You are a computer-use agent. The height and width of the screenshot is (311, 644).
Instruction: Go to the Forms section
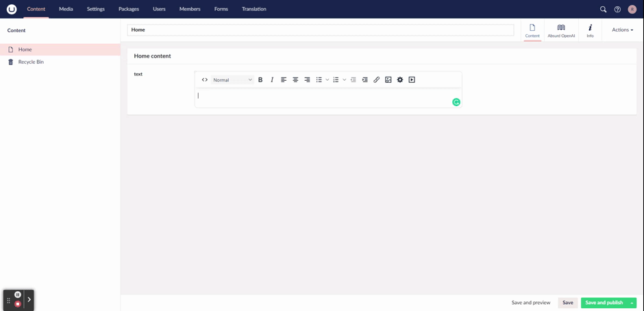[x=221, y=9]
